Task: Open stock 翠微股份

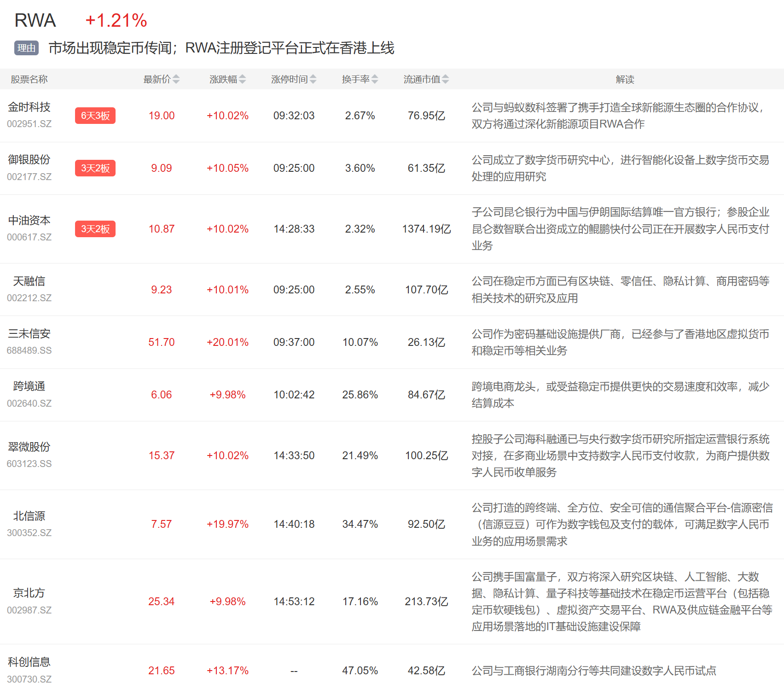Action: tap(29, 447)
